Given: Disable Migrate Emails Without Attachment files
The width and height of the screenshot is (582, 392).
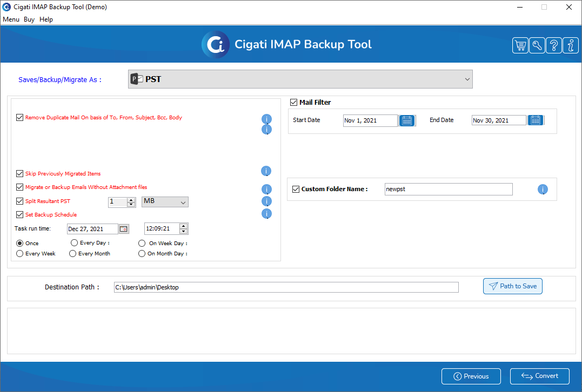Looking at the screenshot, I should [19, 187].
